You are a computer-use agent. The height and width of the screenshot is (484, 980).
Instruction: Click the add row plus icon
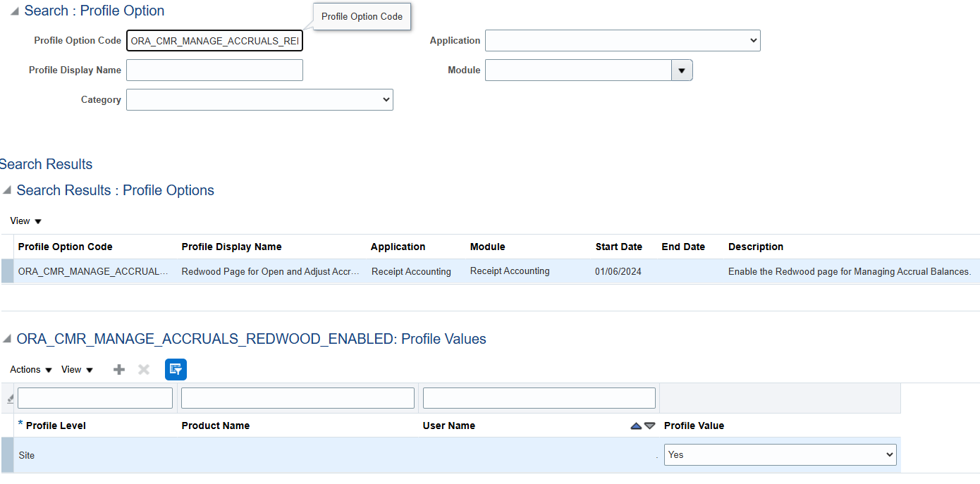tap(119, 369)
